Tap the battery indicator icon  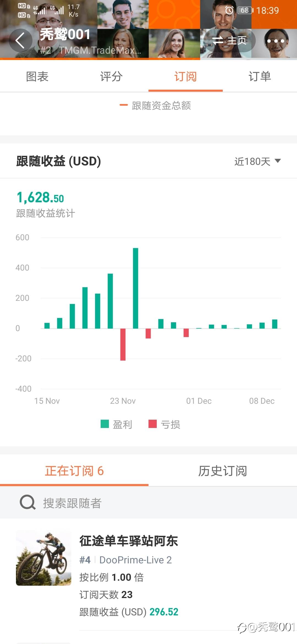[x=245, y=10]
